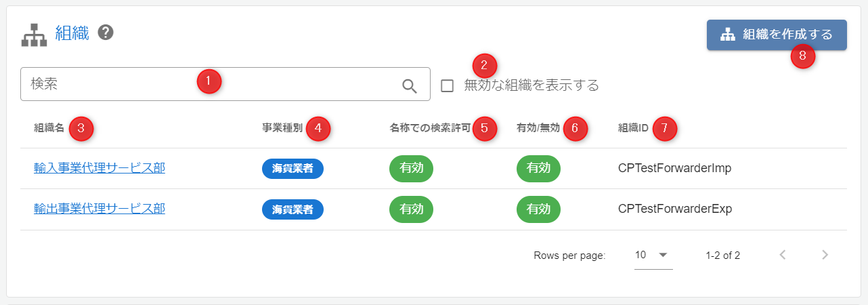Image resolution: width=868 pixels, height=305 pixels.
Task: Click 名称での検索許可 有効 badge for 輸出事業代理サービス部
Action: click(x=412, y=209)
